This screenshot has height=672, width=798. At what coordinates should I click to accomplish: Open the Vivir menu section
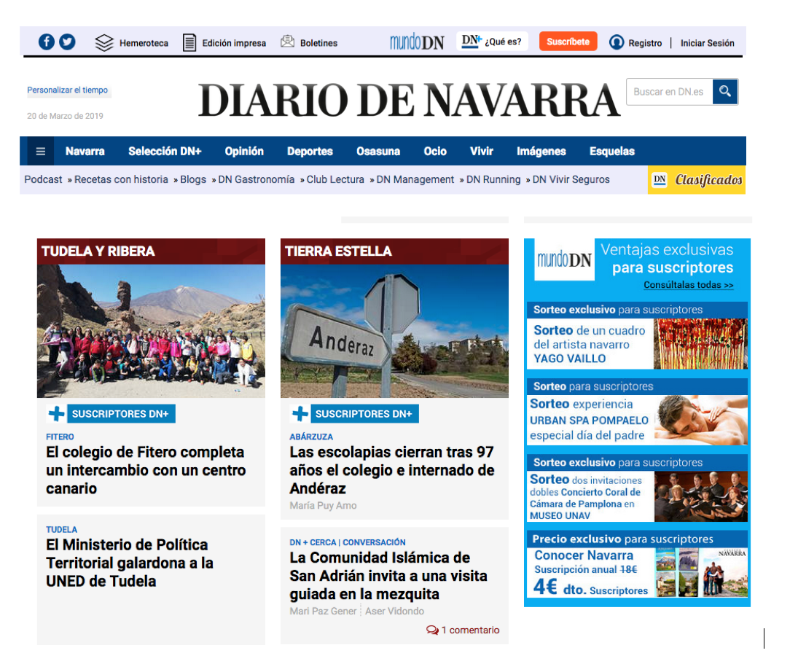point(482,151)
